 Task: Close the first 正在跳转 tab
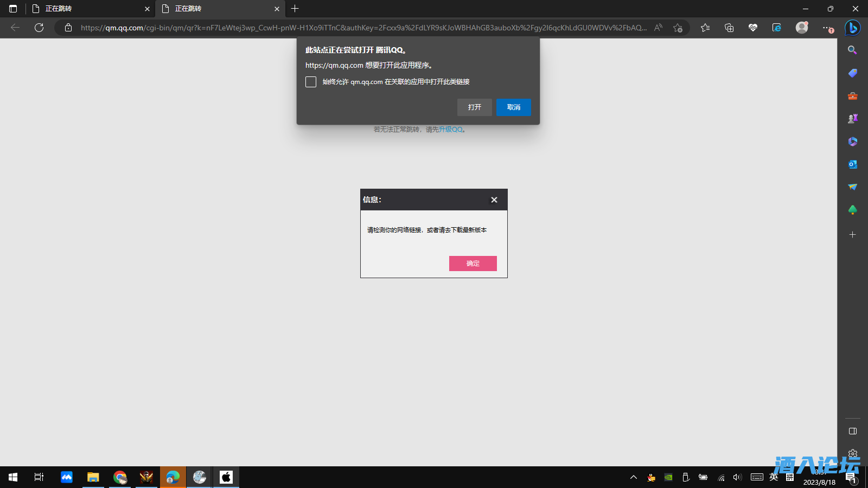(147, 9)
